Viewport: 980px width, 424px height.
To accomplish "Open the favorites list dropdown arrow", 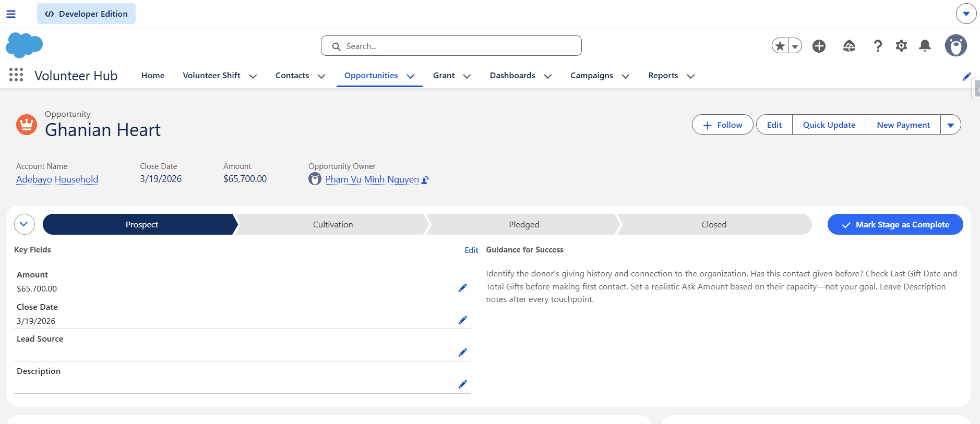I will pos(795,46).
